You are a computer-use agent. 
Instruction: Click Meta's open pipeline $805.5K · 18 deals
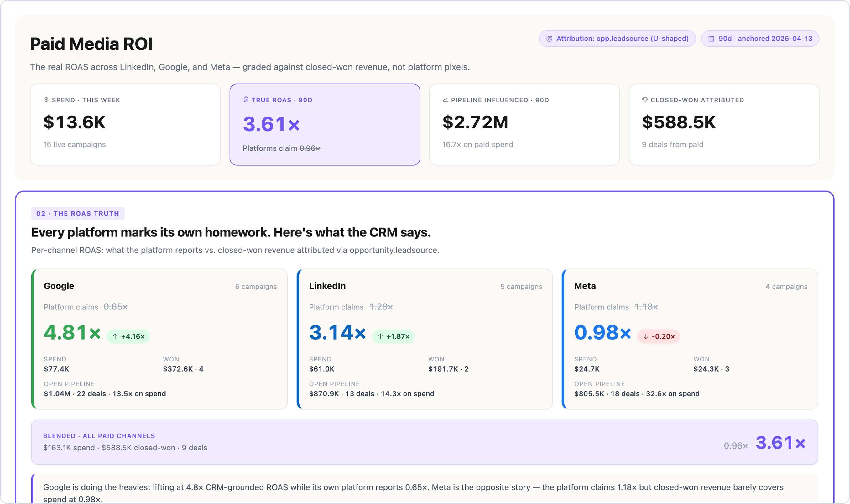[x=637, y=394]
